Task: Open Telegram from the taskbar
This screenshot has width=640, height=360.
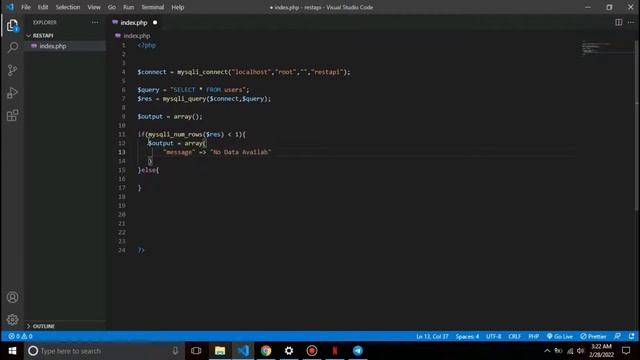Action: click(x=358, y=351)
